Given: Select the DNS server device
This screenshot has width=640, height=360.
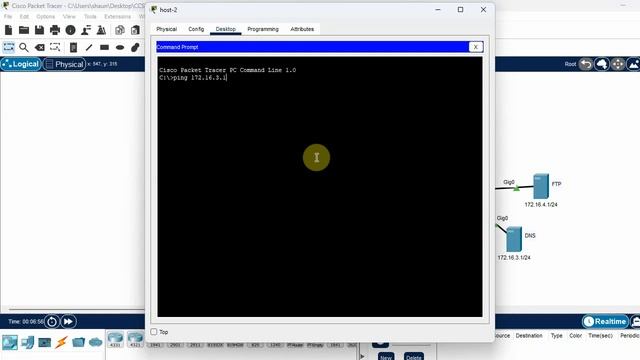Looking at the screenshot, I should (514, 239).
